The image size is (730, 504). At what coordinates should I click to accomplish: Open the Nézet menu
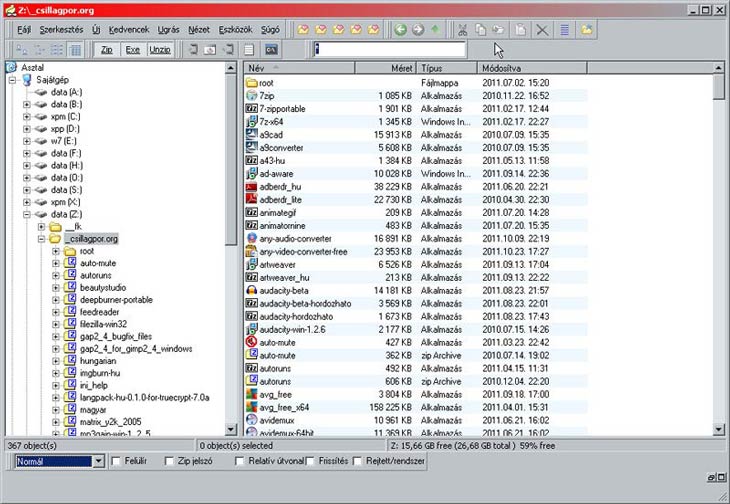pyautogui.click(x=199, y=30)
